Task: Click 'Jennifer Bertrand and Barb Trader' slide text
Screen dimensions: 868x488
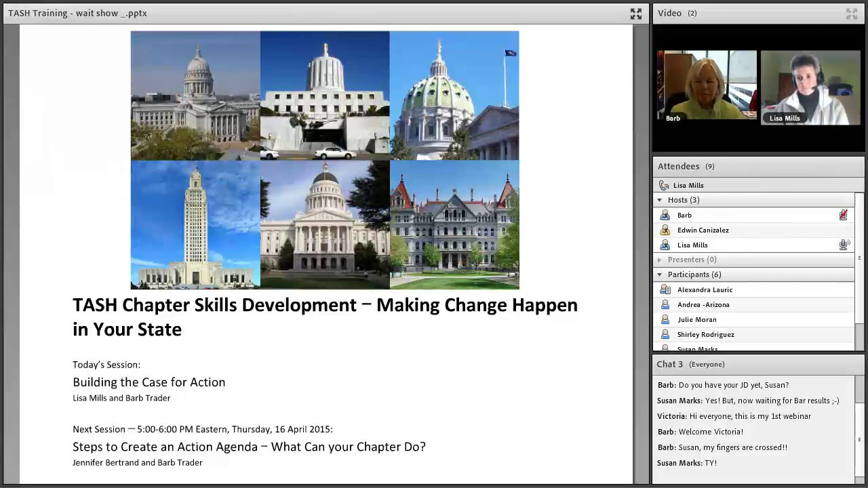Action: tap(137, 462)
